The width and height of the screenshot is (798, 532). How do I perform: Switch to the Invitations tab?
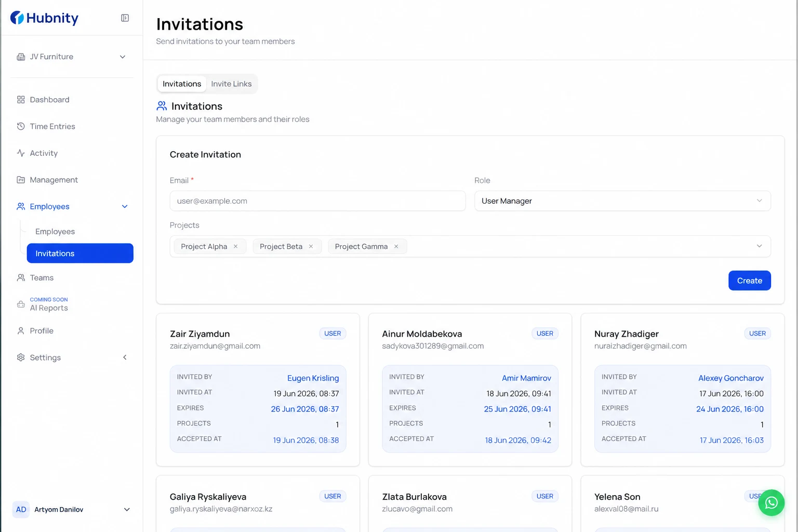(x=182, y=84)
